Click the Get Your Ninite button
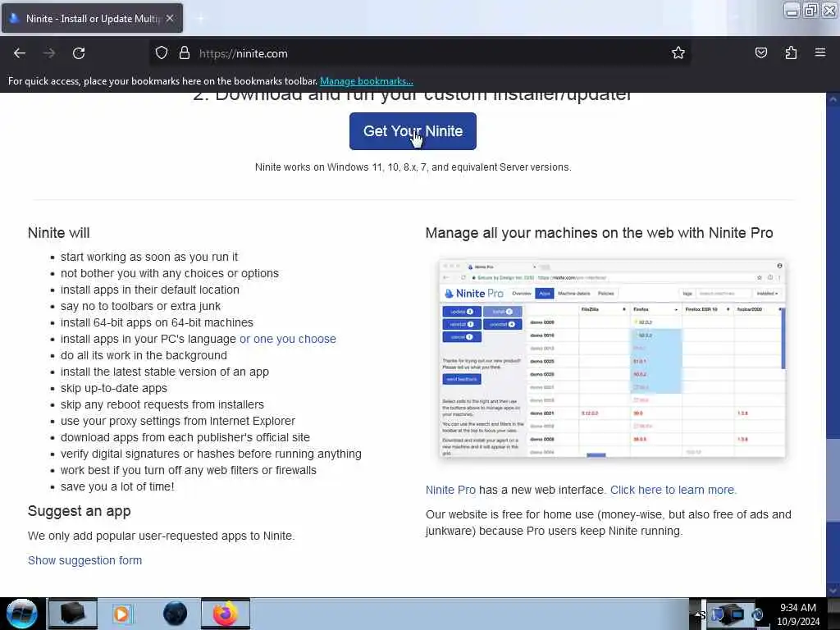Image resolution: width=840 pixels, height=630 pixels. click(x=413, y=131)
